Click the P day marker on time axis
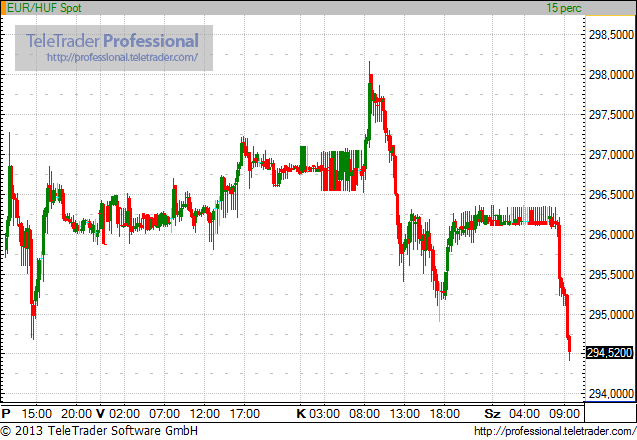This screenshot has height=440, width=637. tap(6, 414)
